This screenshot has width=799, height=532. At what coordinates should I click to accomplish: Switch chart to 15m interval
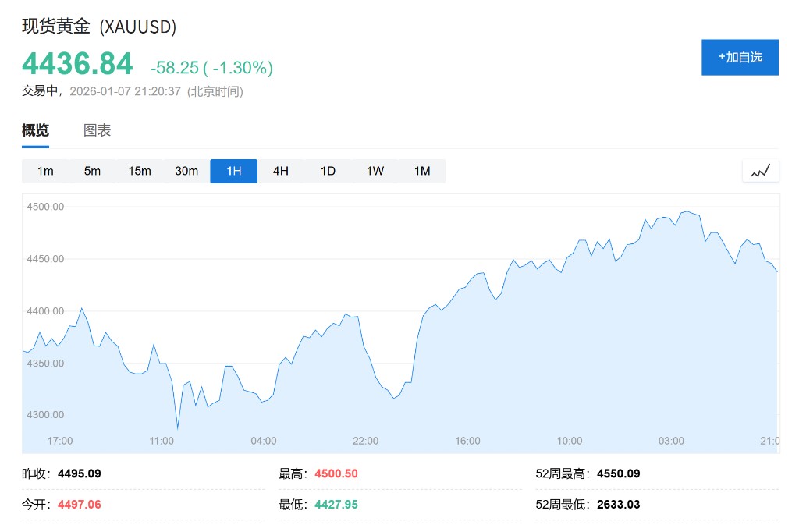point(140,171)
